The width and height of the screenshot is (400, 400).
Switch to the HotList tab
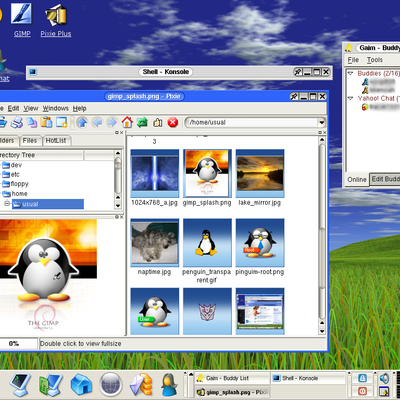56,141
